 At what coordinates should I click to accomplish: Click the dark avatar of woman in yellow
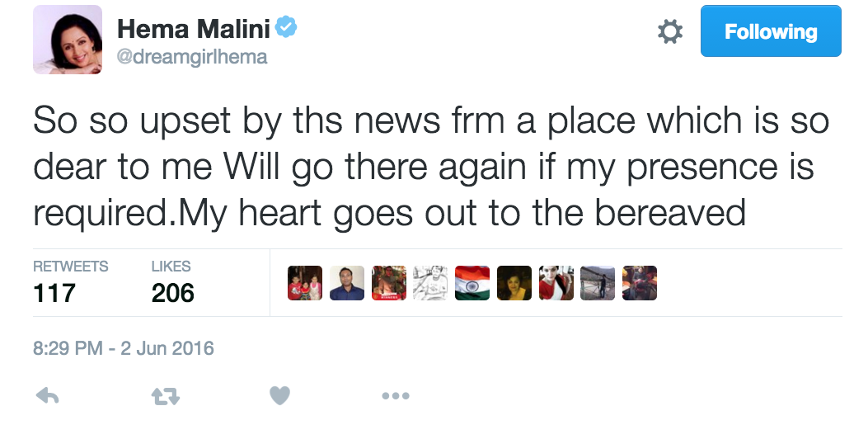pyautogui.click(x=514, y=283)
